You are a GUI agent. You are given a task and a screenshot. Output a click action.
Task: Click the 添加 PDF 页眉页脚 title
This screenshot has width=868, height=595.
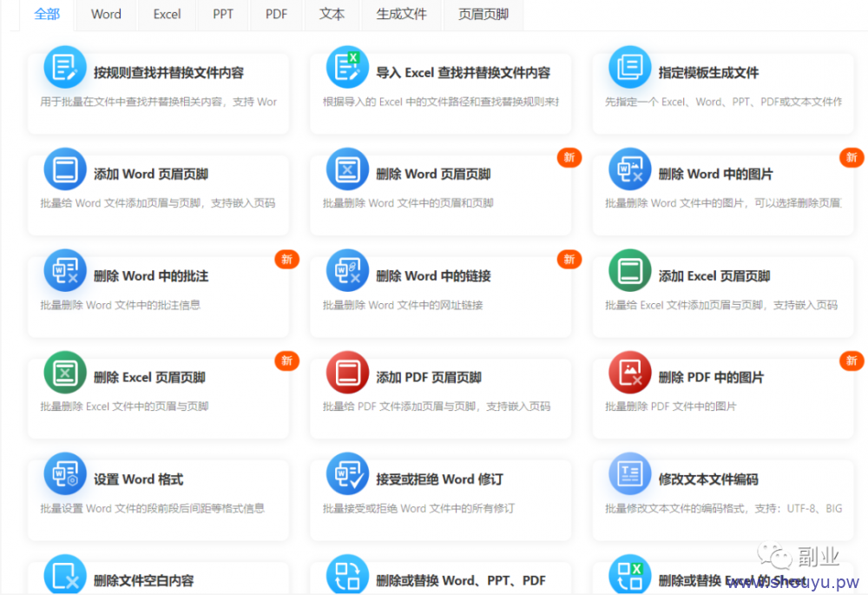(429, 377)
